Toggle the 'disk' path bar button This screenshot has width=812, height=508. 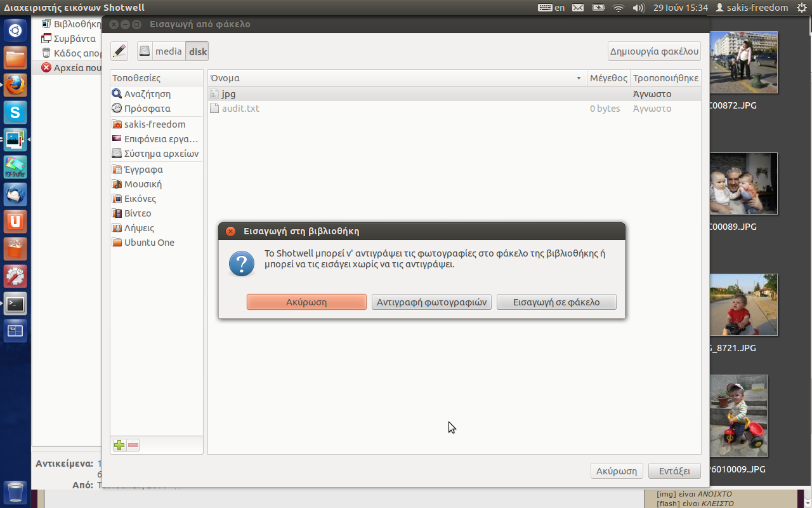[x=197, y=51]
